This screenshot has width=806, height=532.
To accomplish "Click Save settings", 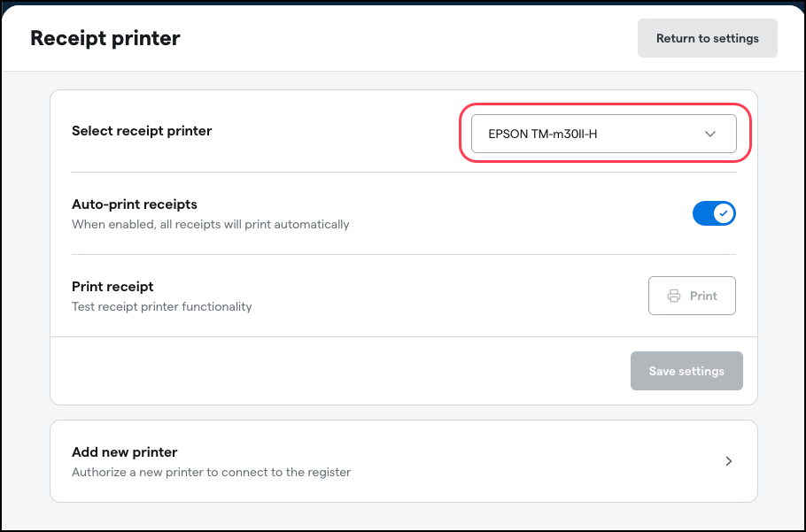I will (686, 371).
